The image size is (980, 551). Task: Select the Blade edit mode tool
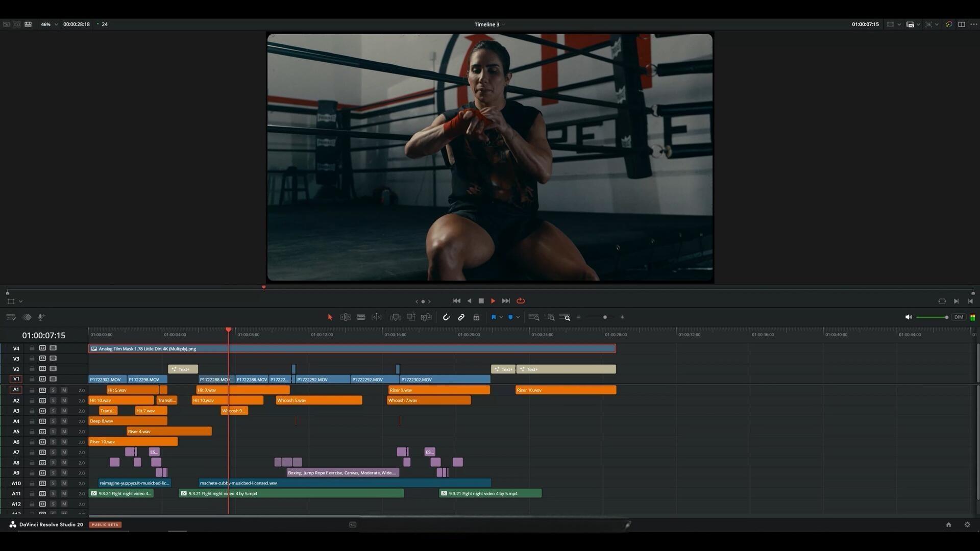click(361, 317)
